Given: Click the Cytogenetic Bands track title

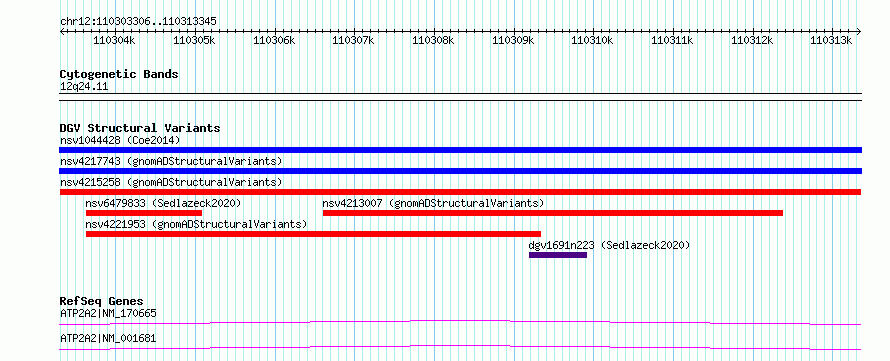Looking at the screenshot, I should 119,74.
